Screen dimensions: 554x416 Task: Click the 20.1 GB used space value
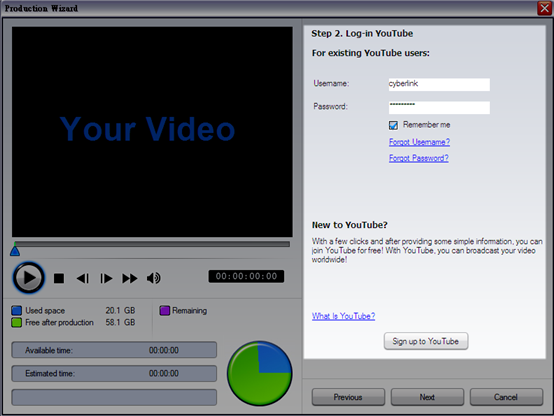pos(120,311)
